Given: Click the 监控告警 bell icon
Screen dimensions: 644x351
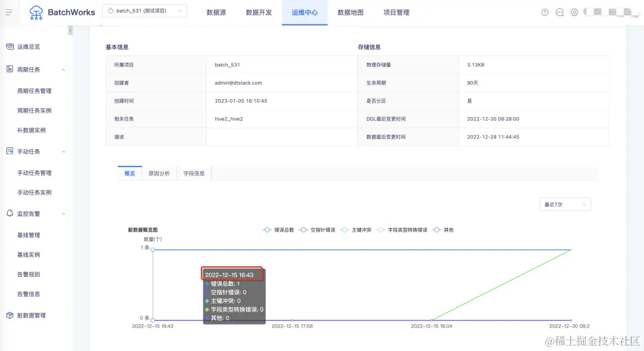Looking at the screenshot, I should pos(10,213).
